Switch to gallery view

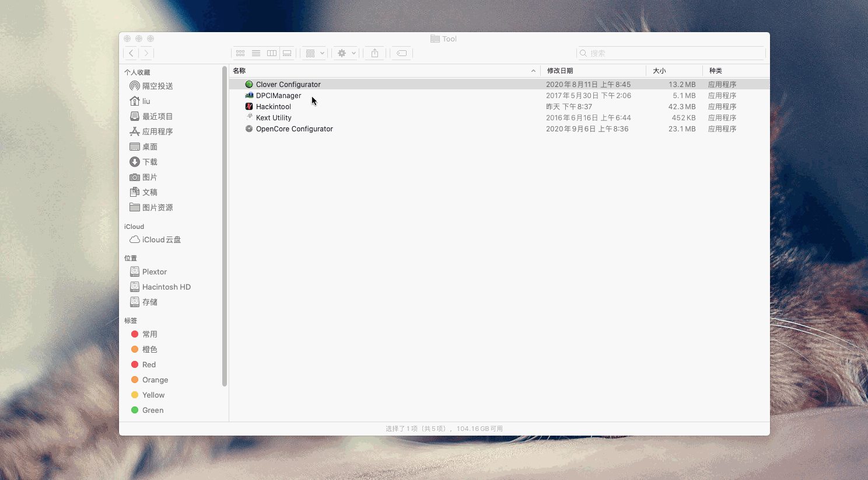(288, 53)
